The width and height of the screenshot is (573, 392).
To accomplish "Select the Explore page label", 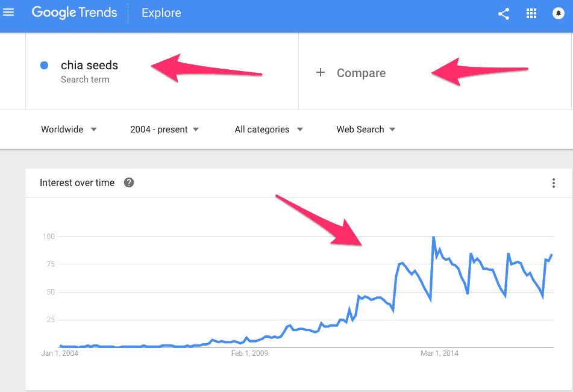I will pos(161,13).
